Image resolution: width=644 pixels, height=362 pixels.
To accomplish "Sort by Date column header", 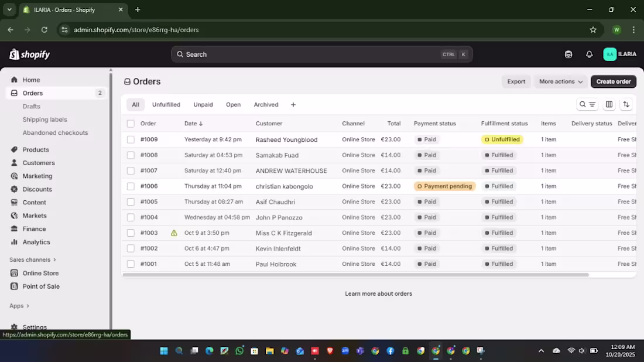I will (193, 123).
